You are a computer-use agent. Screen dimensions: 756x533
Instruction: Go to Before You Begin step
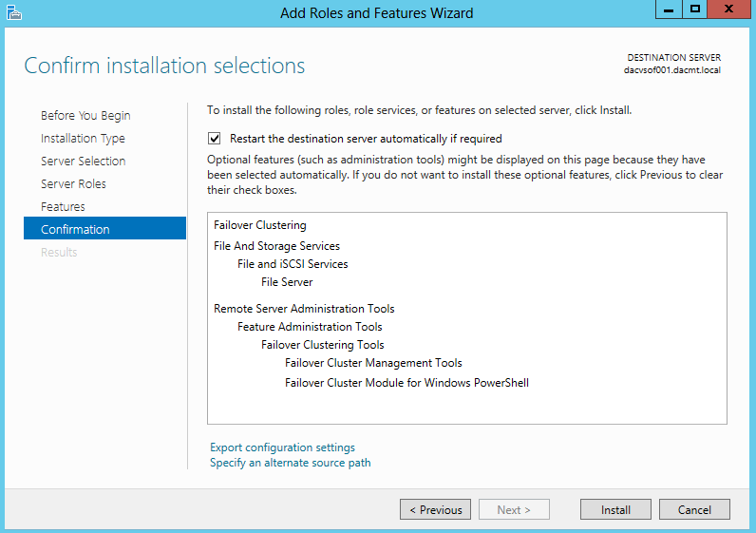click(x=85, y=115)
